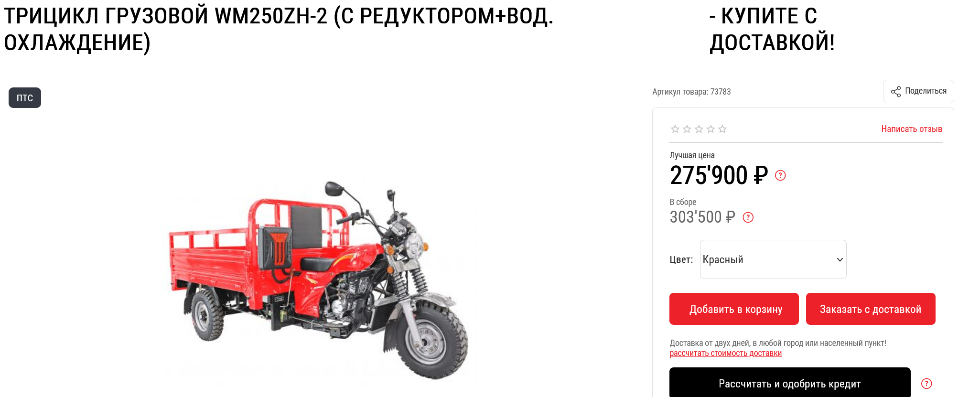Click the share icon next to Поделиться

[x=895, y=92]
